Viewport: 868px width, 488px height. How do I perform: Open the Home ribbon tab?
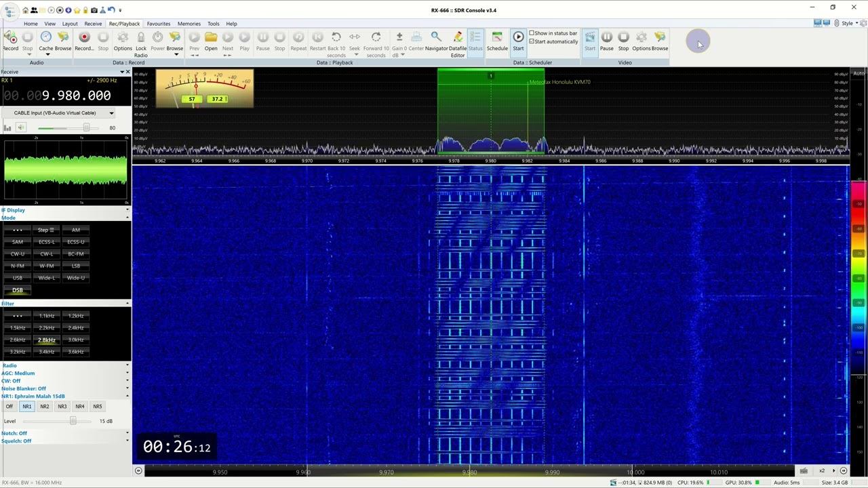31,24
